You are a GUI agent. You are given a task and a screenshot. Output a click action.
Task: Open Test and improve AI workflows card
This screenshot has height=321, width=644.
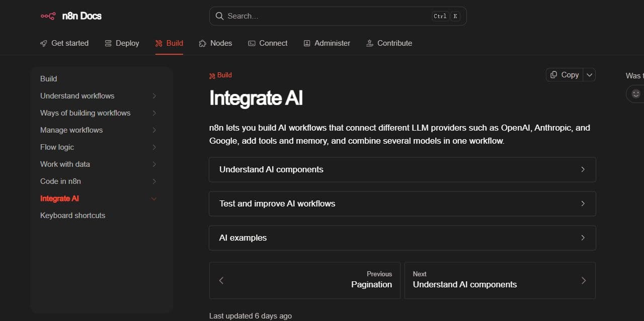pos(403,203)
